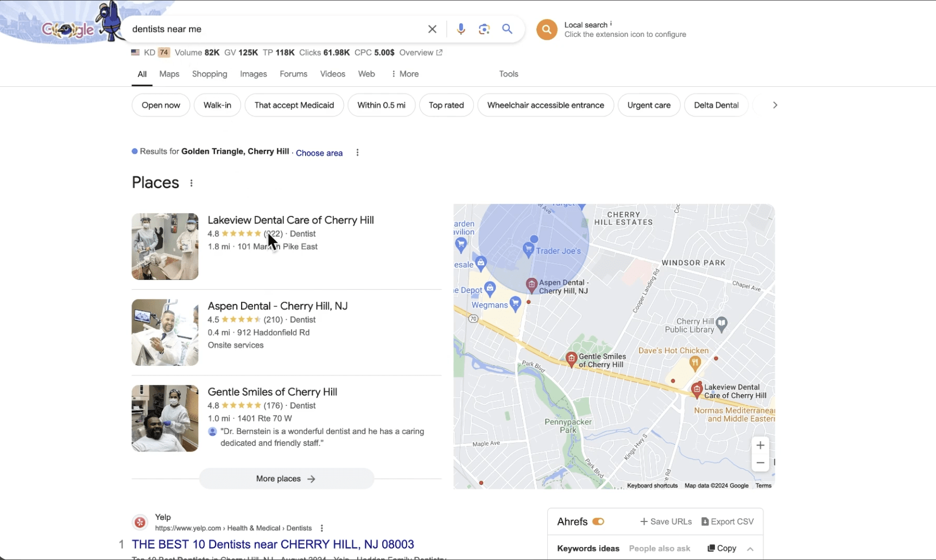
Task: Switch to the Images search tab
Action: pyautogui.click(x=253, y=74)
